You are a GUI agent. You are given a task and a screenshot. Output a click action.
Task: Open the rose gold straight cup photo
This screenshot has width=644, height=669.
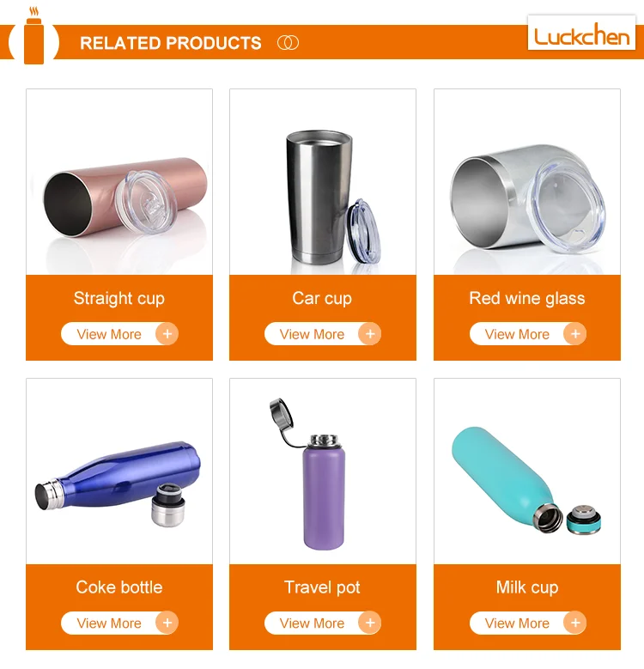click(x=119, y=182)
